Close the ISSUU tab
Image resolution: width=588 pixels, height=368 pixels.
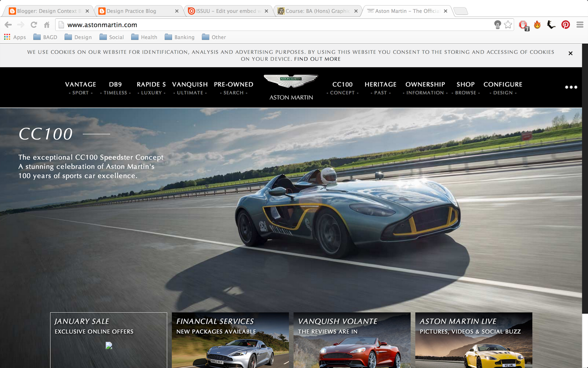point(266,11)
